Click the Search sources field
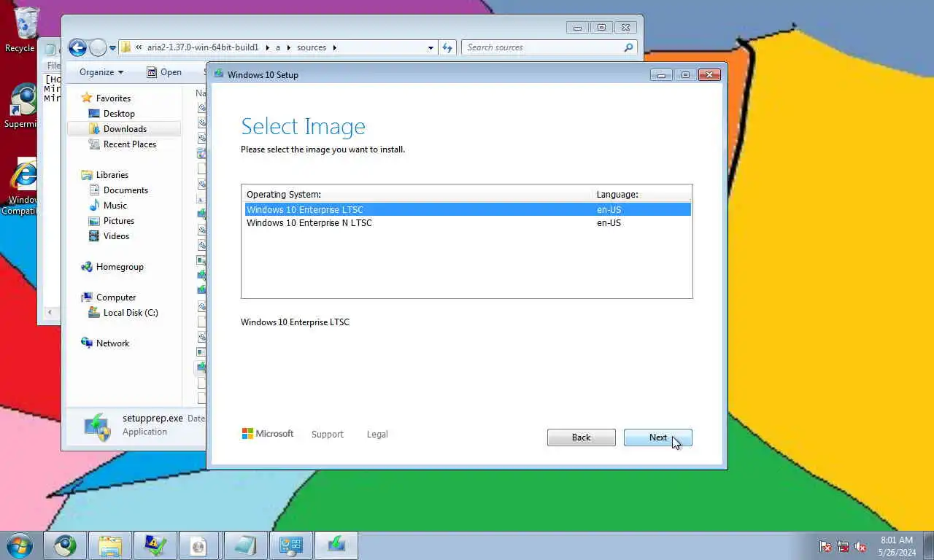Screen dimensions: 934x560 (544, 47)
